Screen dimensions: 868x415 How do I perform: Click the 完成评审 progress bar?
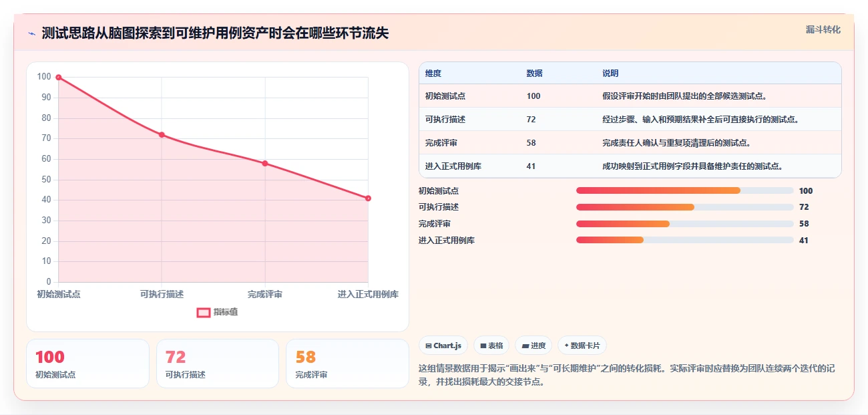pos(685,224)
